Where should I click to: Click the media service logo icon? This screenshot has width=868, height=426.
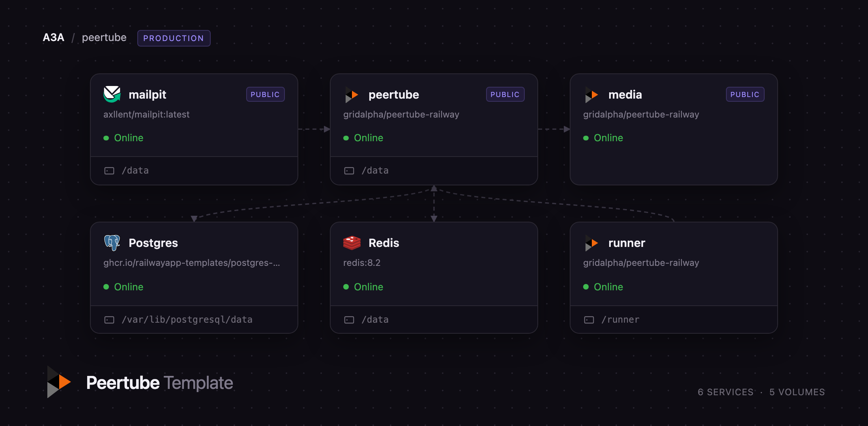click(591, 95)
